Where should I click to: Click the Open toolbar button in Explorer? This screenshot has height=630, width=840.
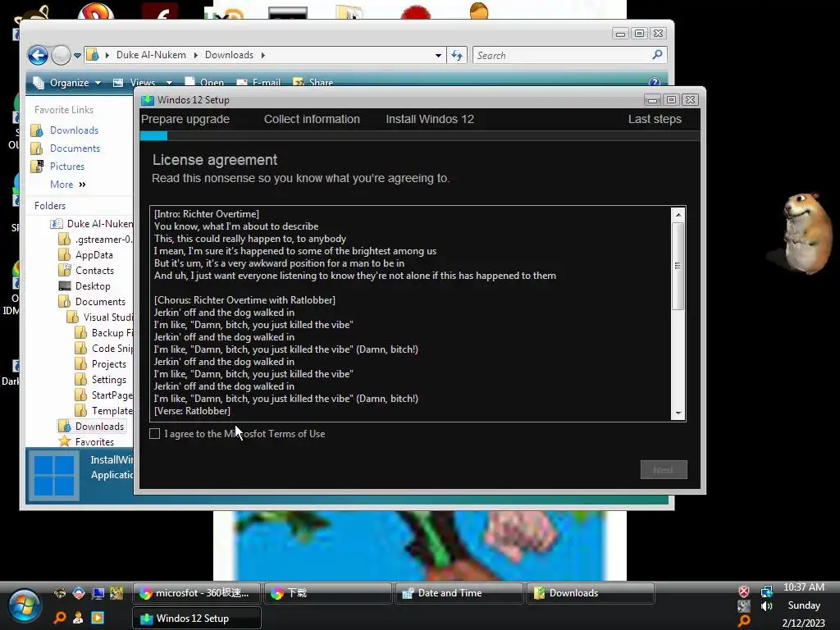pyautogui.click(x=204, y=83)
